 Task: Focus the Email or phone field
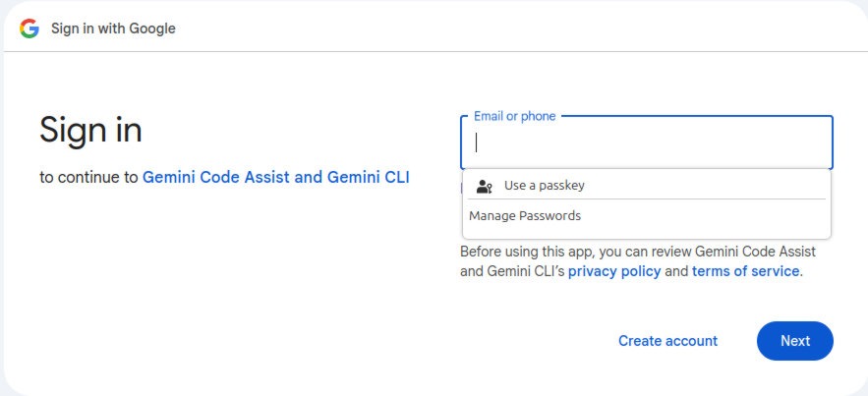pyautogui.click(x=646, y=142)
